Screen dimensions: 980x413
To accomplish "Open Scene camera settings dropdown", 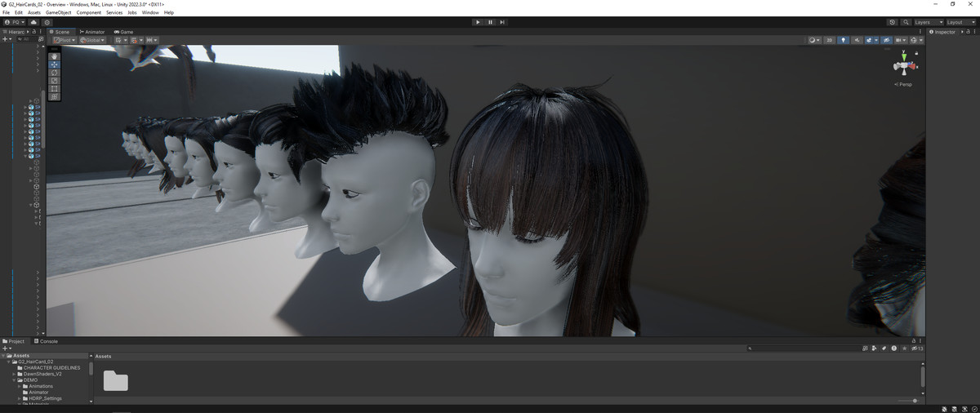I will pos(901,40).
